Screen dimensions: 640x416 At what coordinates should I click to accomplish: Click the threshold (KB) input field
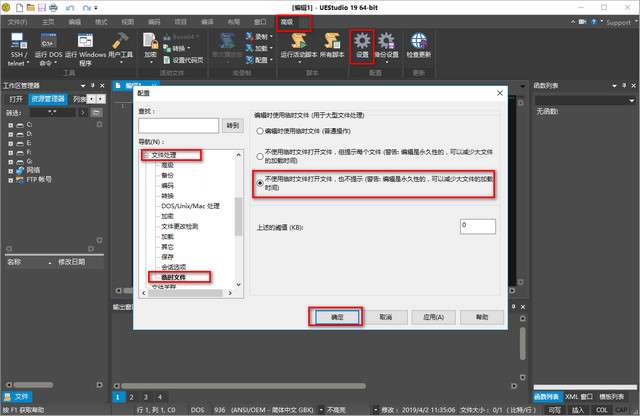(478, 227)
